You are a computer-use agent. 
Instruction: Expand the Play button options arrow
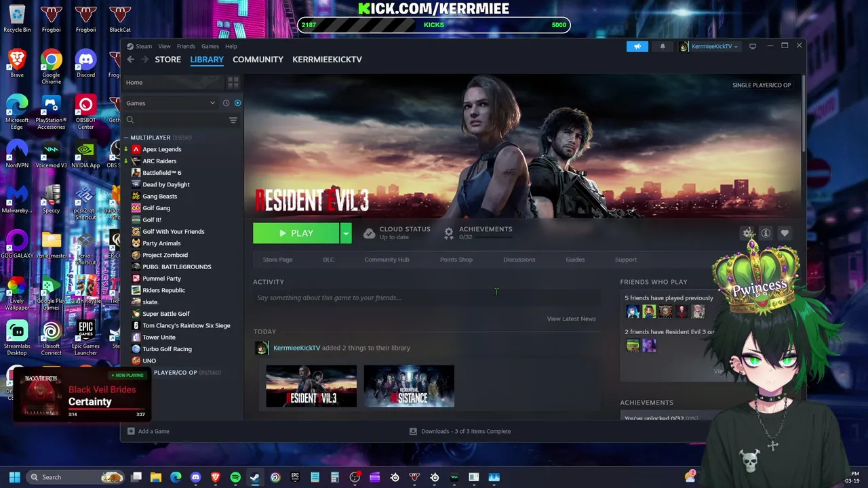(346, 233)
